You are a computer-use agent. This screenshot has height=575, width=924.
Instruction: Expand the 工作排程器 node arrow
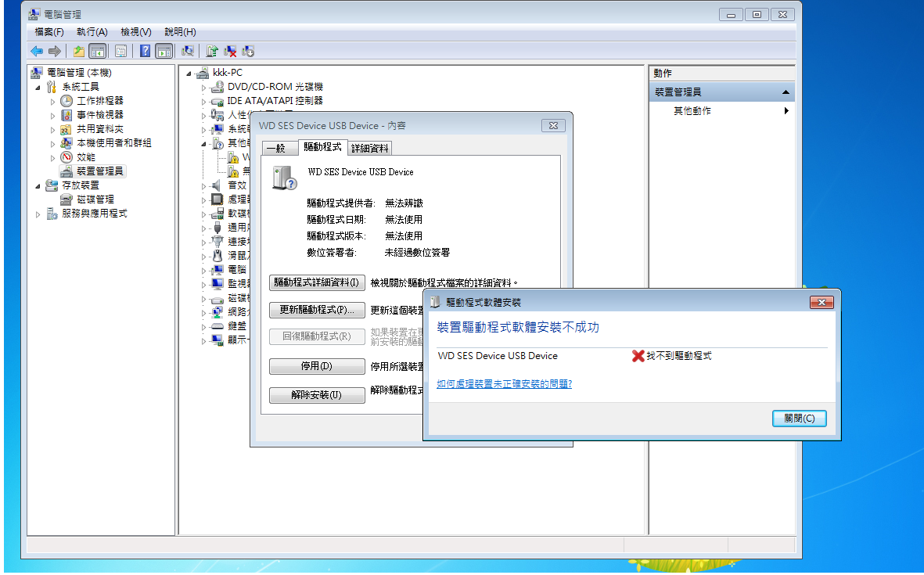pos(52,102)
